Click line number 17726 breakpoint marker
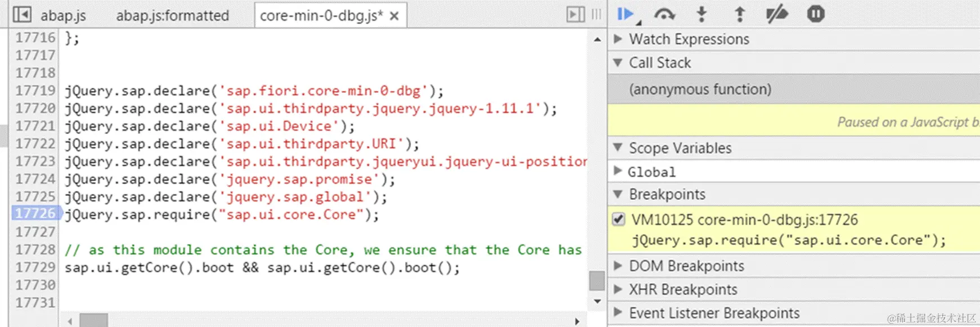The width and height of the screenshot is (980, 327). 35,214
